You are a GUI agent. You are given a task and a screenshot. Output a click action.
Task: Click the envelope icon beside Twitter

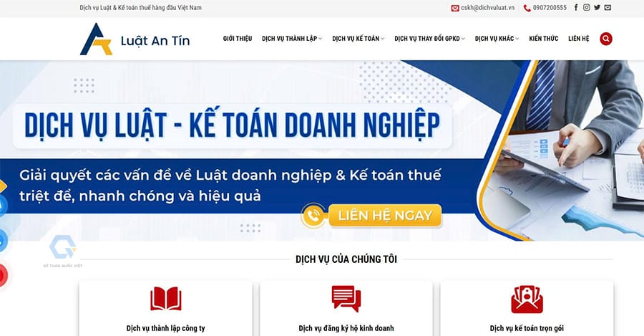tap(608, 7)
